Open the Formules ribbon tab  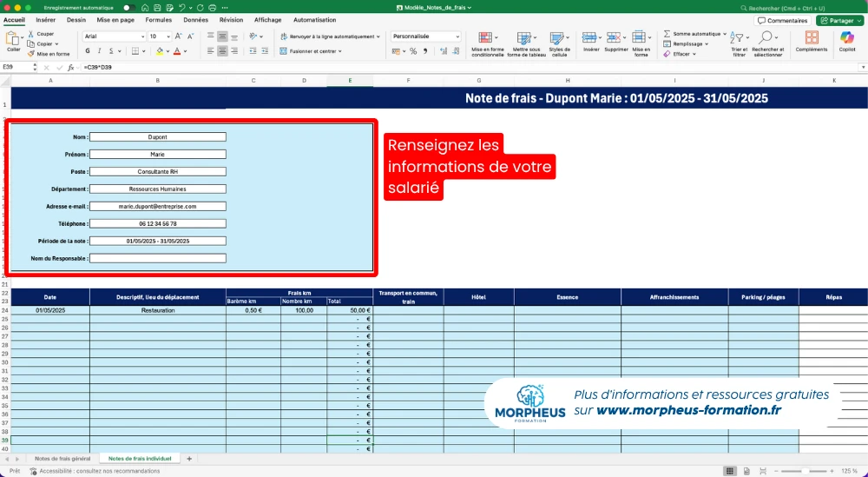coord(158,20)
